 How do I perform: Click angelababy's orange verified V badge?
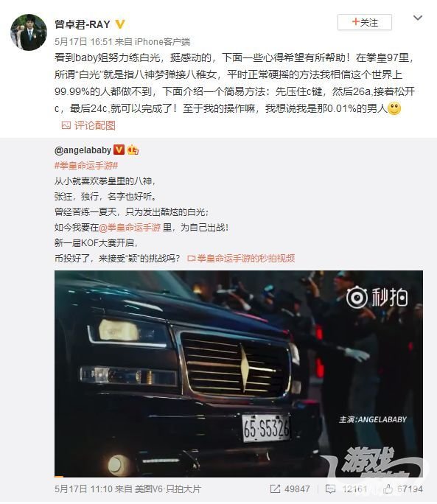coord(119,150)
